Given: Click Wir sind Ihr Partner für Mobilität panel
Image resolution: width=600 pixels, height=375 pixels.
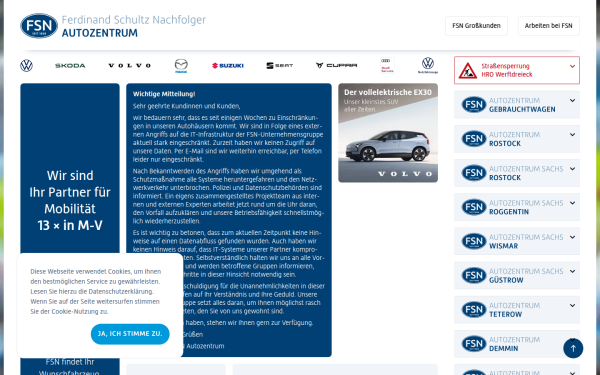Looking at the screenshot, I should [x=70, y=200].
